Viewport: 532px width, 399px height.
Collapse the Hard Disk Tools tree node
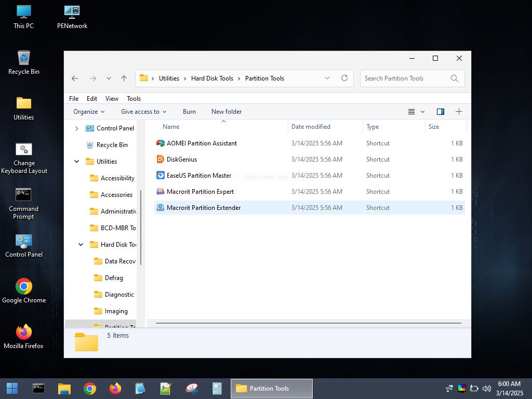point(81,245)
